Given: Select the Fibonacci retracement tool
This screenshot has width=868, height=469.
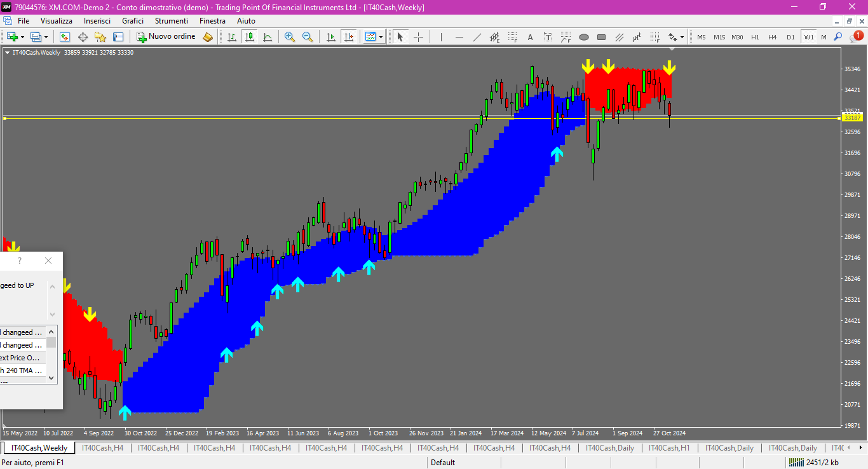Looking at the screenshot, I should click(x=512, y=37).
